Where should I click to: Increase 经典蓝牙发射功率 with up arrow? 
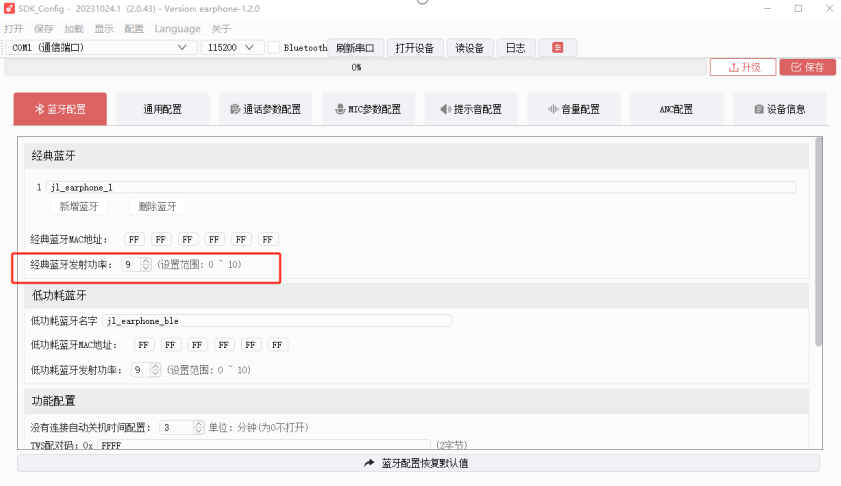[x=146, y=261]
